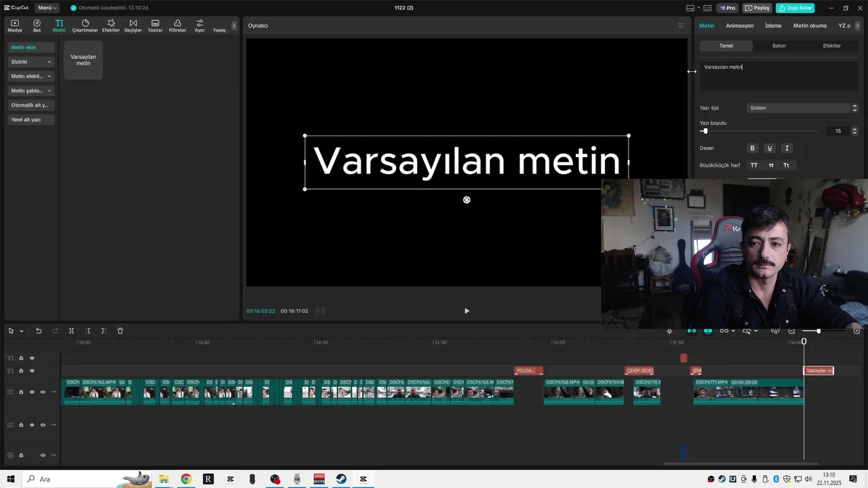
Task: Select the Temel sub-tab
Action: pos(726,45)
